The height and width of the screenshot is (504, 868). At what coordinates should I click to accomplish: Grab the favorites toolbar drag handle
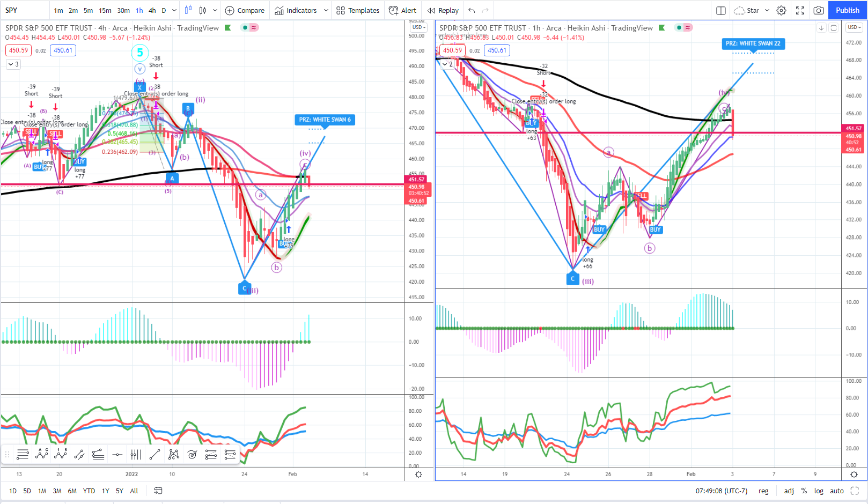[8, 455]
